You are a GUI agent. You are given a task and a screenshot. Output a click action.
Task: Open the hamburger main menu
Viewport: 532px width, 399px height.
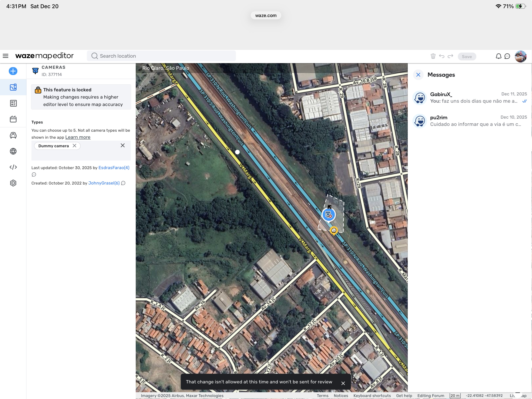tap(5, 56)
